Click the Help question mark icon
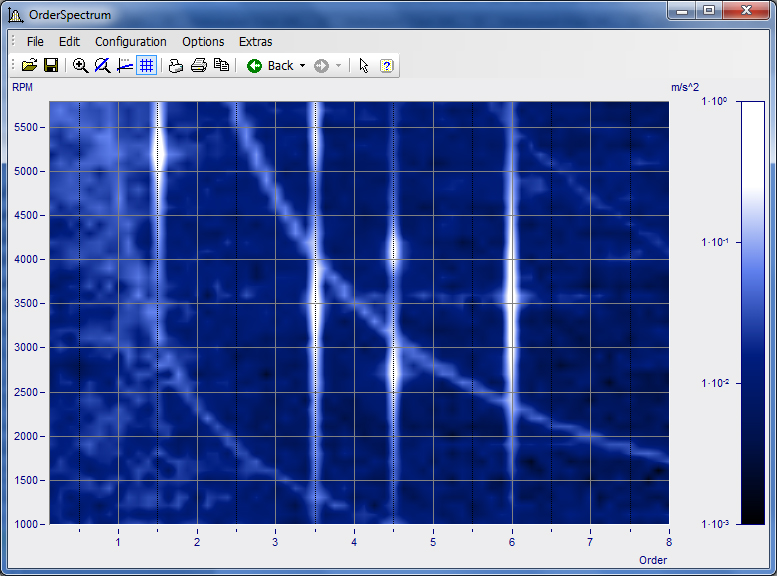 coord(387,65)
